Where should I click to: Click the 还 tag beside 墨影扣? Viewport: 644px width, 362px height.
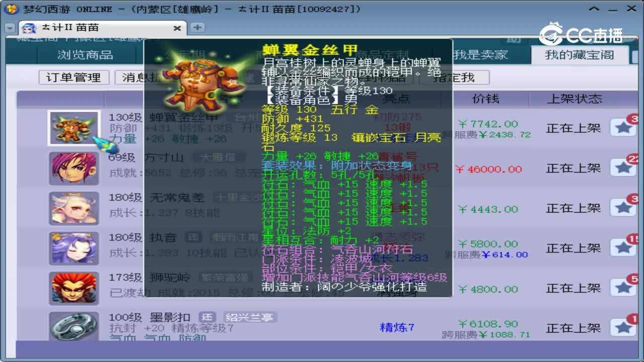pos(207,317)
